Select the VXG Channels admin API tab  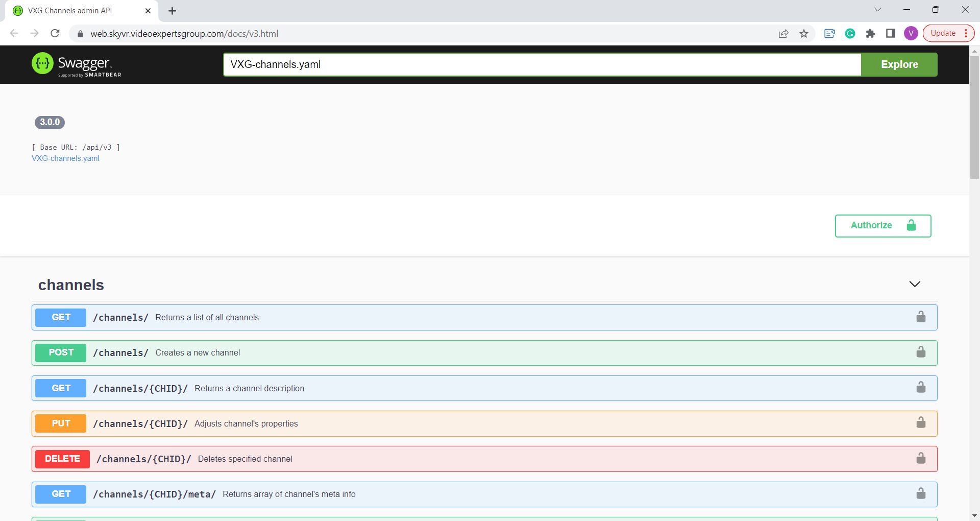coord(77,11)
